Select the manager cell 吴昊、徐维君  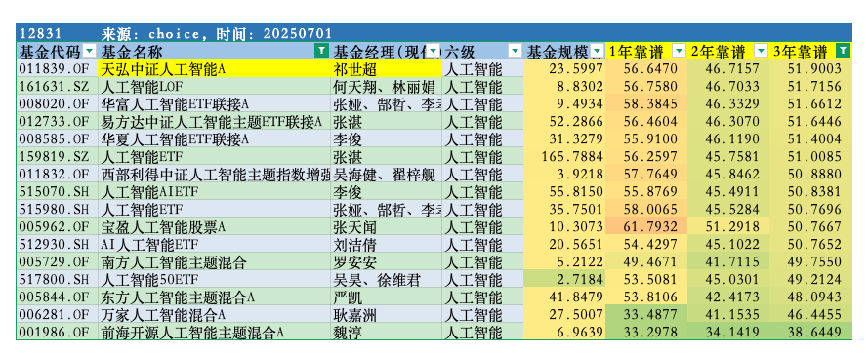(387, 279)
